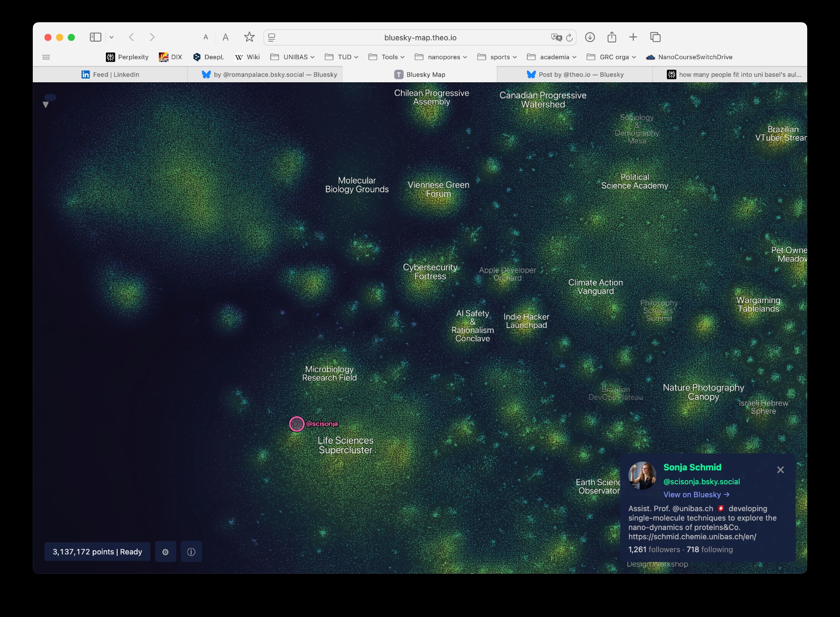Switch to the Feed | LinkedIn tab
840x617 pixels.
[x=110, y=74]
